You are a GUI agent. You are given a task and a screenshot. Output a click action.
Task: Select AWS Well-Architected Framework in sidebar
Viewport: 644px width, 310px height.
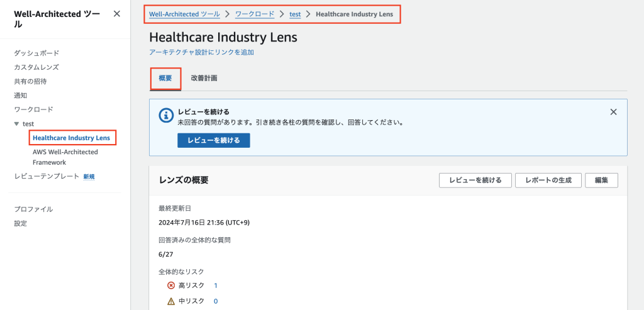65,157
